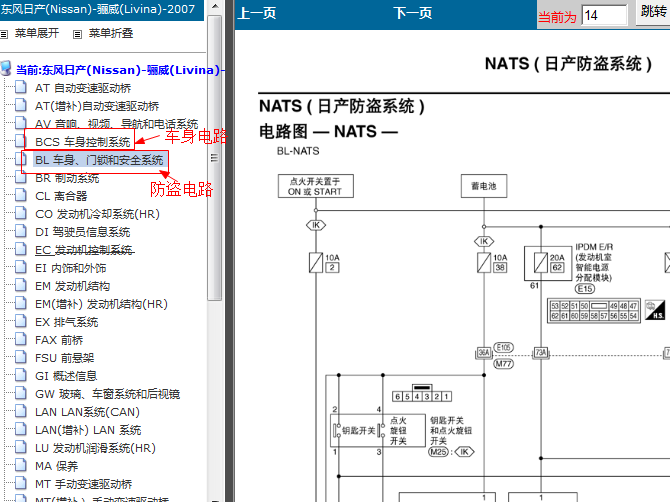
Task: Click the 菜单折叠 collapse-menu icon
Action: pos(77,34)
